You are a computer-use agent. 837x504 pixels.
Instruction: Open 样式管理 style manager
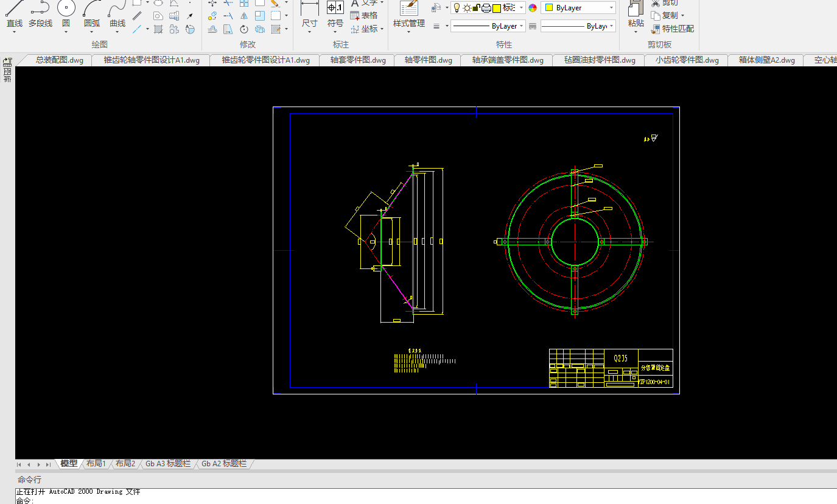click(x=409, y=15)
